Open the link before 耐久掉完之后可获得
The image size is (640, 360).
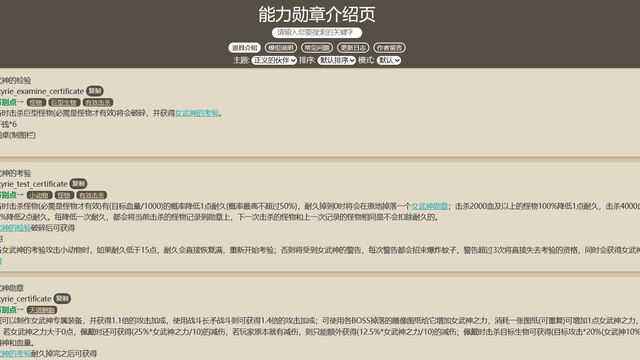[16, 353]
